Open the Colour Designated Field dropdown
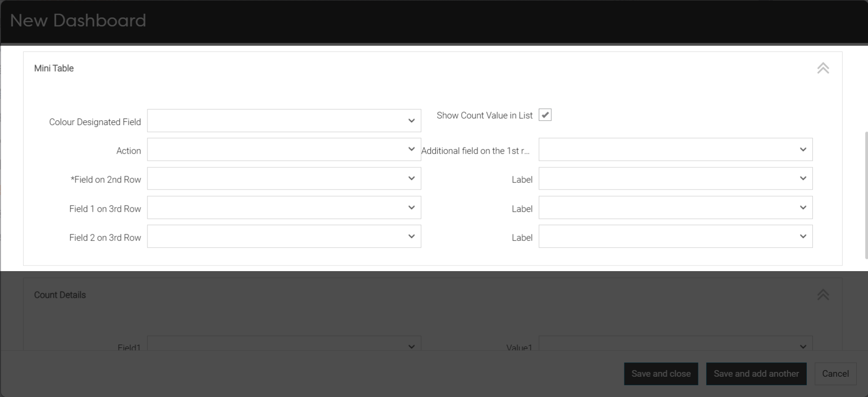This screenshot has width=868, height=397. point(284,121)
